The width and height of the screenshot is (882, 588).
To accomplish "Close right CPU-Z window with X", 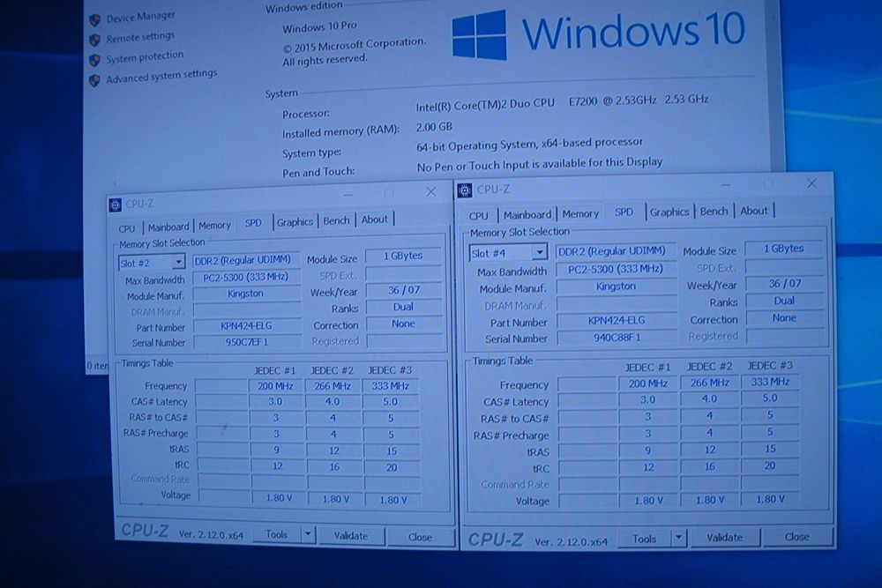I will (x=811, y=184).
